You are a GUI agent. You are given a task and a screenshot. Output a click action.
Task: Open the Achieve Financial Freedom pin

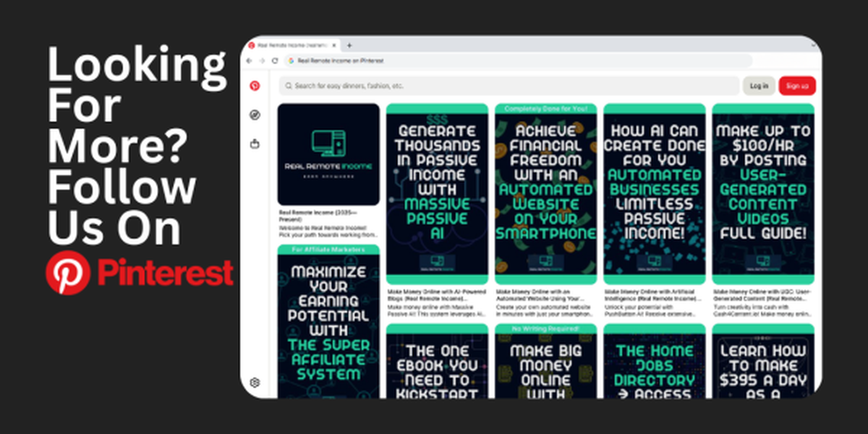[545, 193]
